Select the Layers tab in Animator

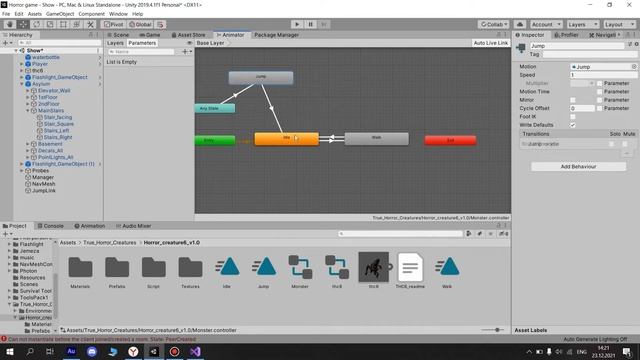(115, 43)
